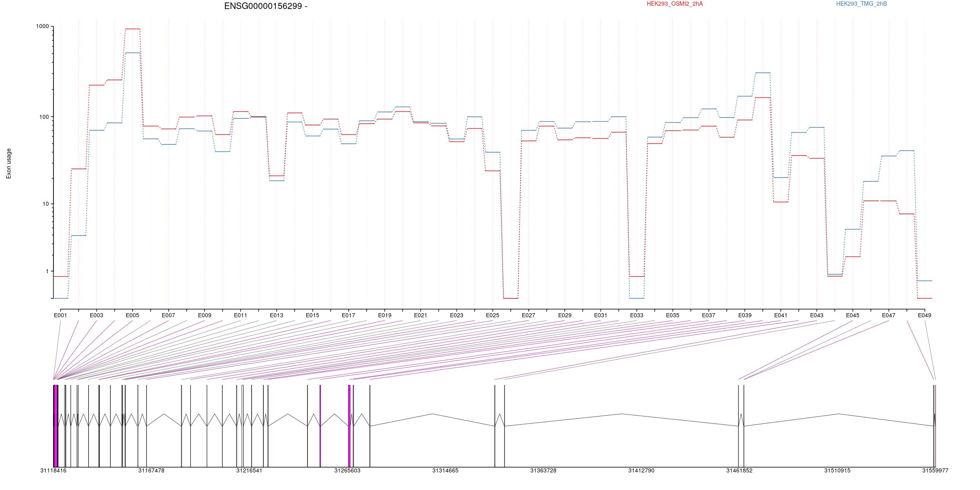Viewport: 980px width, 490px height.
Task: Click the 10 y-axis tick label
Action: 45,204
